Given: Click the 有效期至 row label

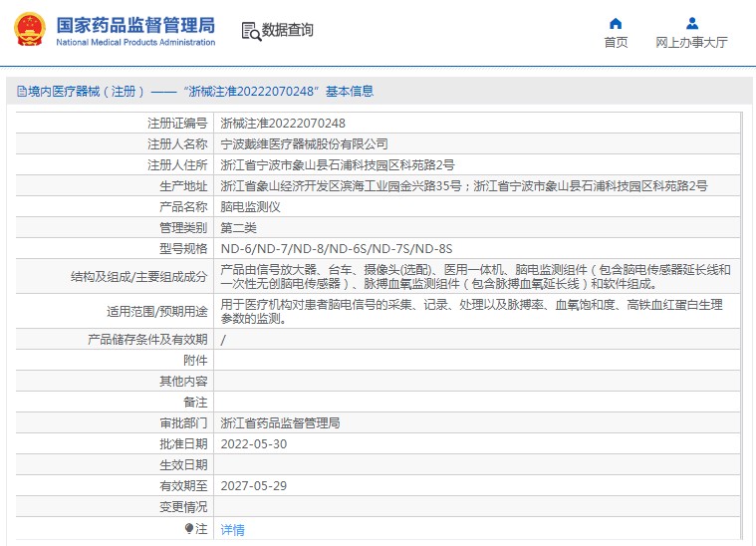Looking at the screenshot, I should (x=183, y=485).
